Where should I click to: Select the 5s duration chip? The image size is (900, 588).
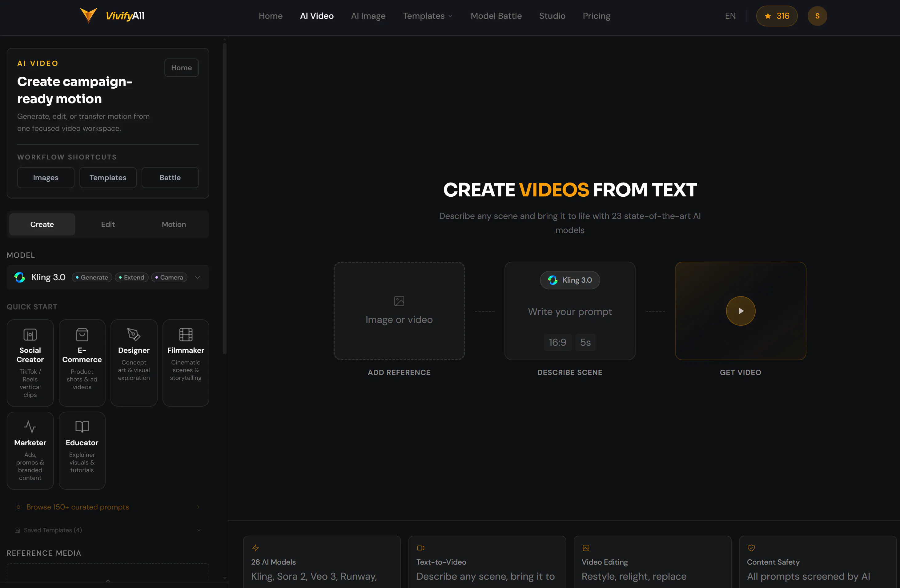point(585,342)
